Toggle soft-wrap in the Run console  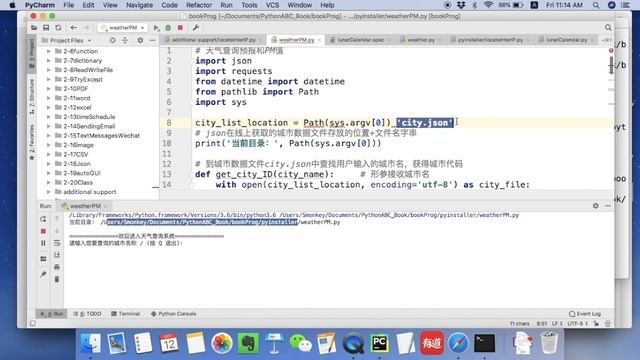[57, 243]
